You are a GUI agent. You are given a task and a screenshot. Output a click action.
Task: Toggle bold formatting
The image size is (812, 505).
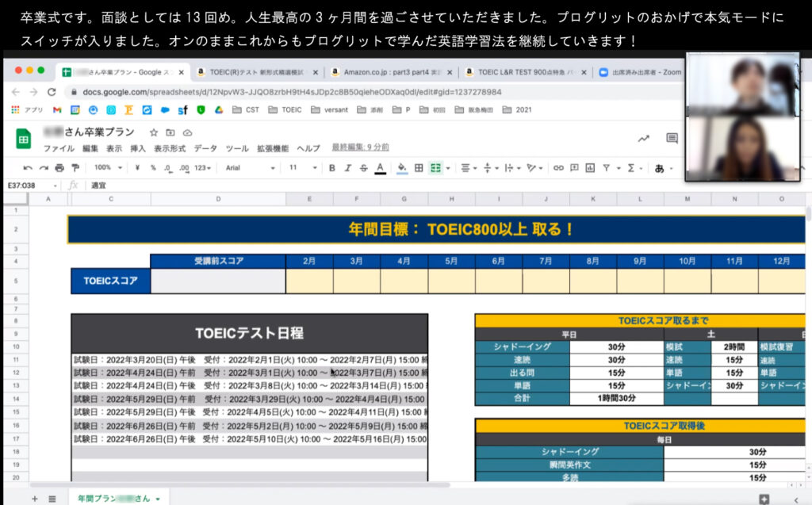[332, 168]
